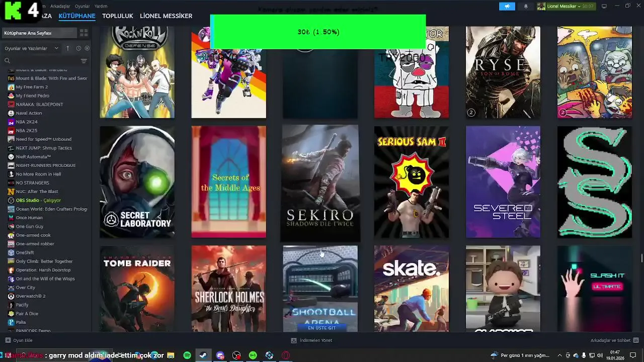Click the library search magnifier

7,61
